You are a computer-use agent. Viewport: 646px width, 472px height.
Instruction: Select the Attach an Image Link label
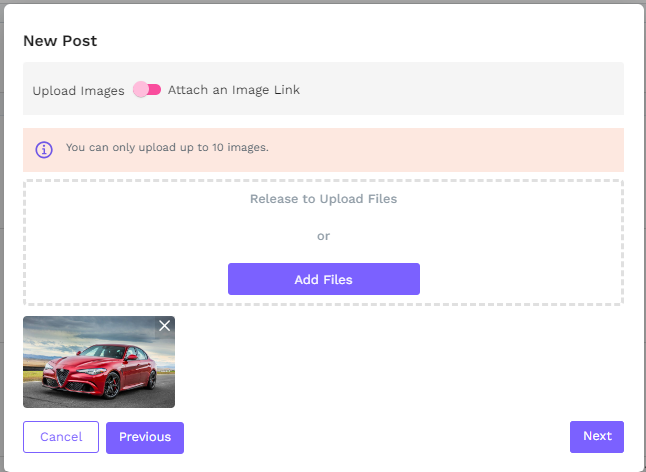[x=233, y=90]
